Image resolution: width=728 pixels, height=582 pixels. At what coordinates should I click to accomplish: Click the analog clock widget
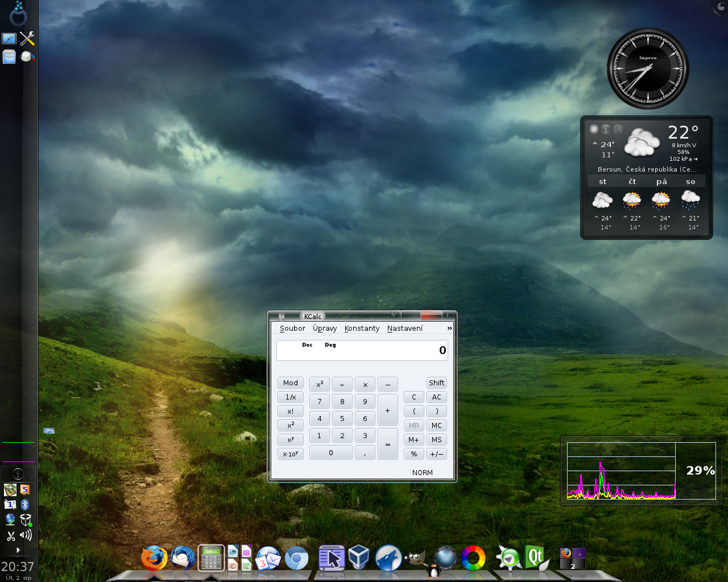pyautogui.click(x=648, y=69)
